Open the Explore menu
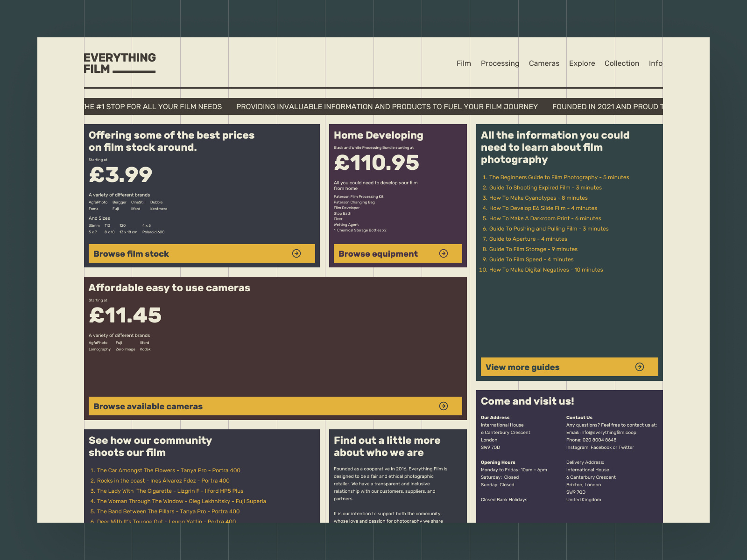747x560 pixels. click(x=582, y=63)
